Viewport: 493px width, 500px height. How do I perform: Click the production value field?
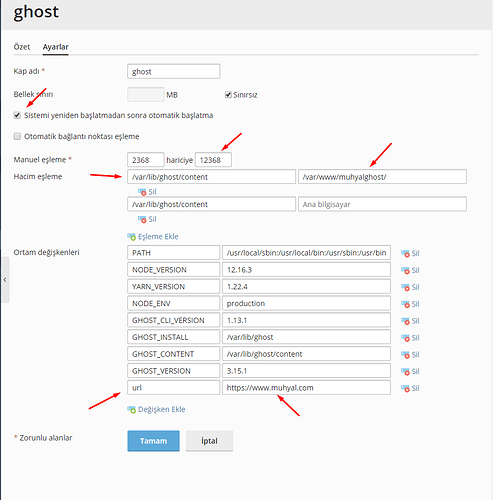click(306, 303)
